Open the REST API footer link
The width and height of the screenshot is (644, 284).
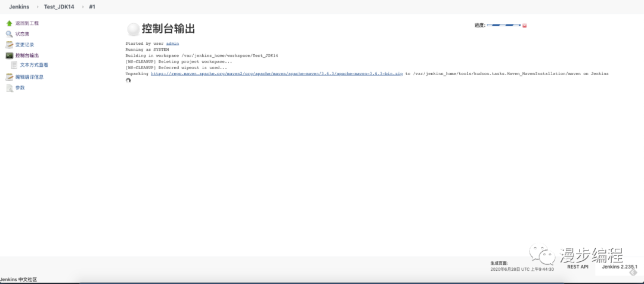point(578,267)
